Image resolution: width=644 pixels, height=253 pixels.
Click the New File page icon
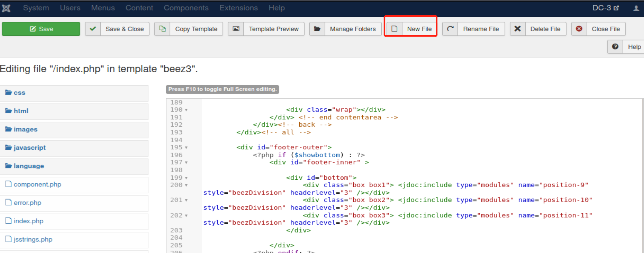coord(394,29)
